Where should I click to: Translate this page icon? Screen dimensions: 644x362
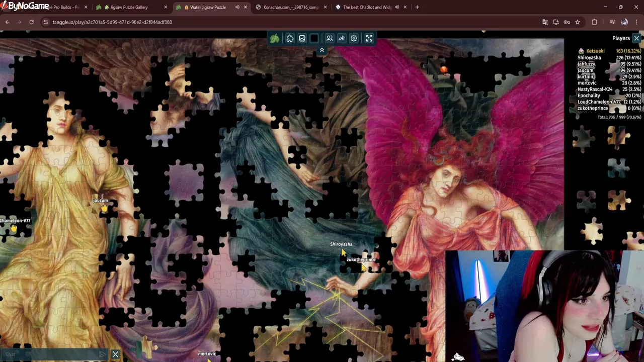(545, 22)
